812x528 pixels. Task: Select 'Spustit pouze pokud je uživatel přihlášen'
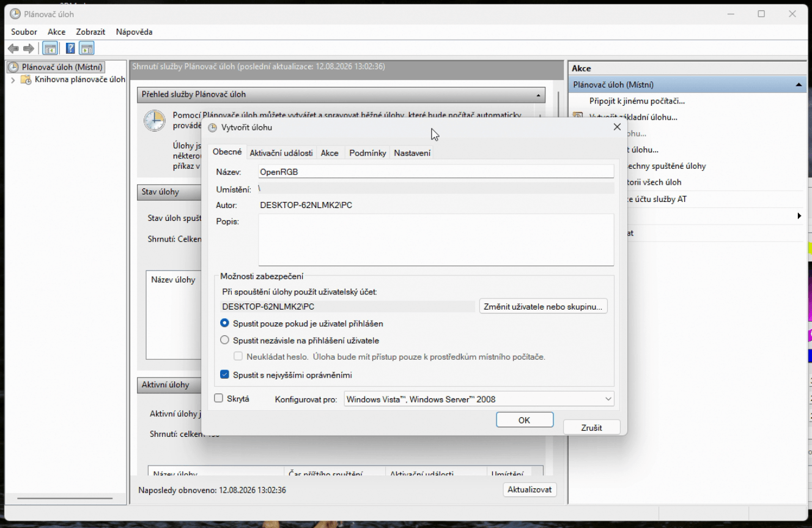[224, 323]
